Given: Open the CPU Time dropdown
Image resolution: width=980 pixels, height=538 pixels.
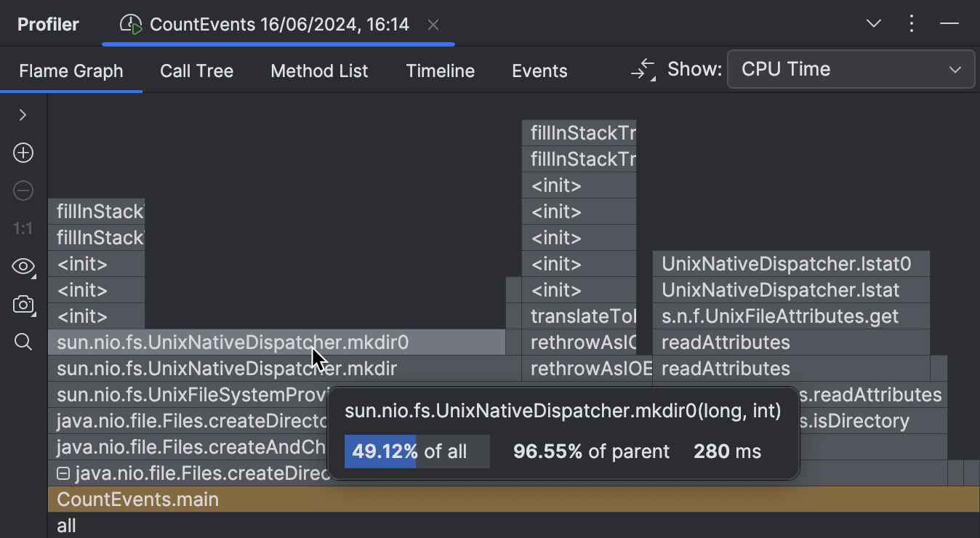Looking at the screenshot, I should [x=851, y=70].
